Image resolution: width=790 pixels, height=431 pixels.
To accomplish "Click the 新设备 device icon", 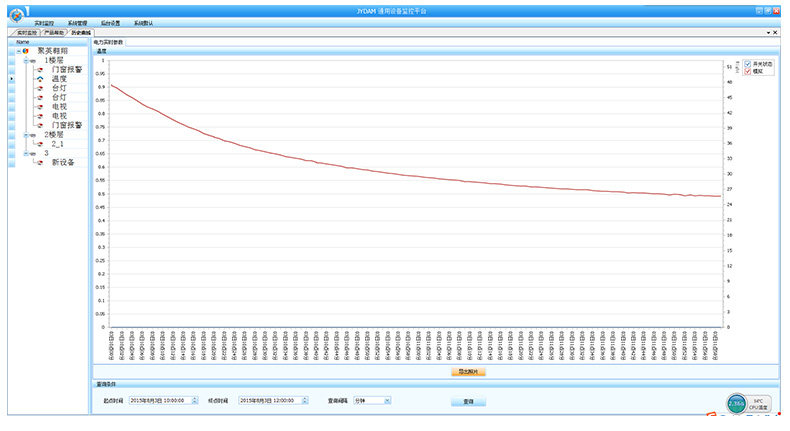I will (x=40, y=162).
